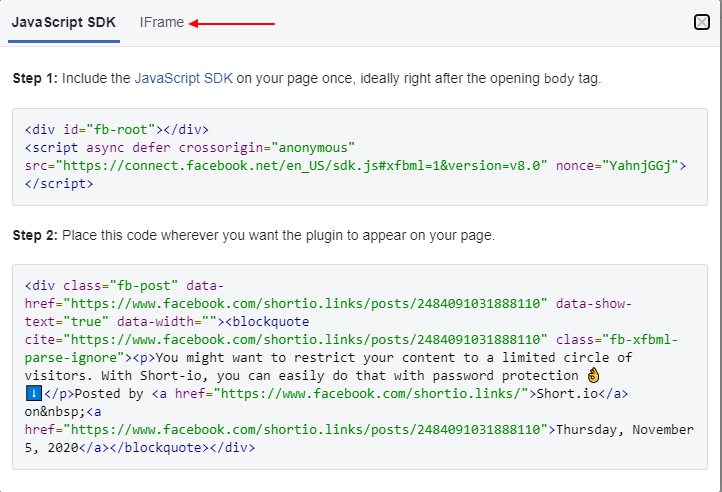Click the data-width="" attribute text
The height and width of the screenshot is (492, 722).
[167, 322]
